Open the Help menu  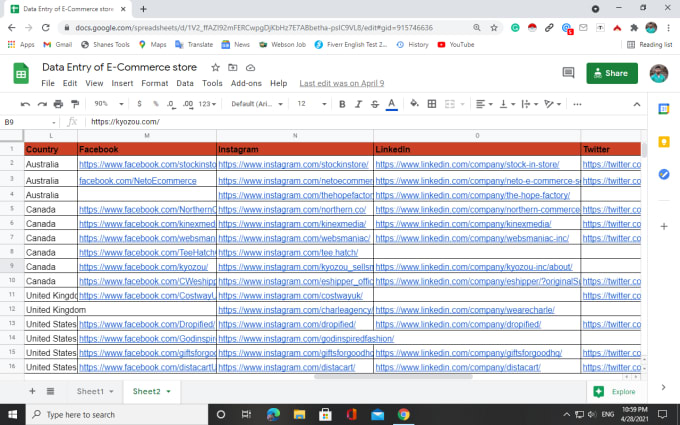[278, 83]
